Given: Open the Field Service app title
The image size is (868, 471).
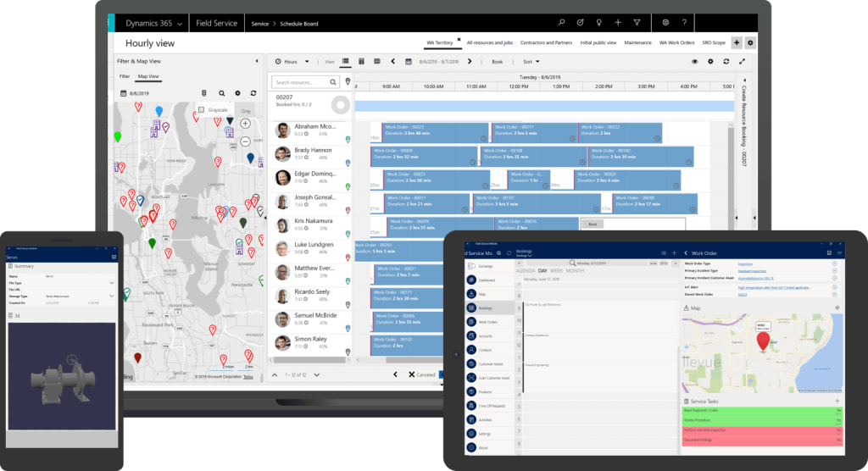Looking at the screenshot, I should click(x=216, y=23).
